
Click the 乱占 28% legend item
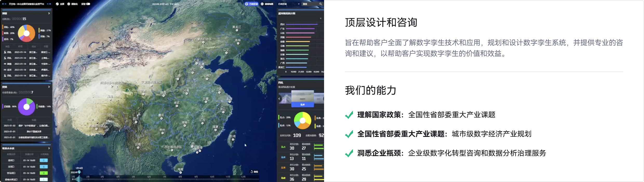coord(285,117)
